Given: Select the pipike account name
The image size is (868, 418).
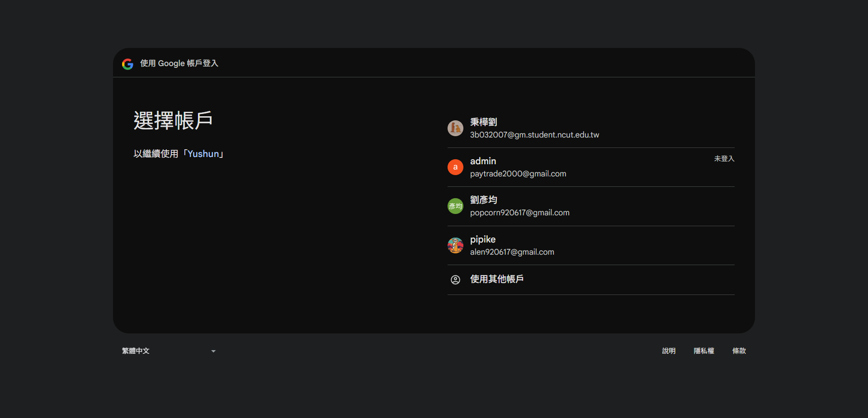Looking at the screenshot, I should (483, 239).
